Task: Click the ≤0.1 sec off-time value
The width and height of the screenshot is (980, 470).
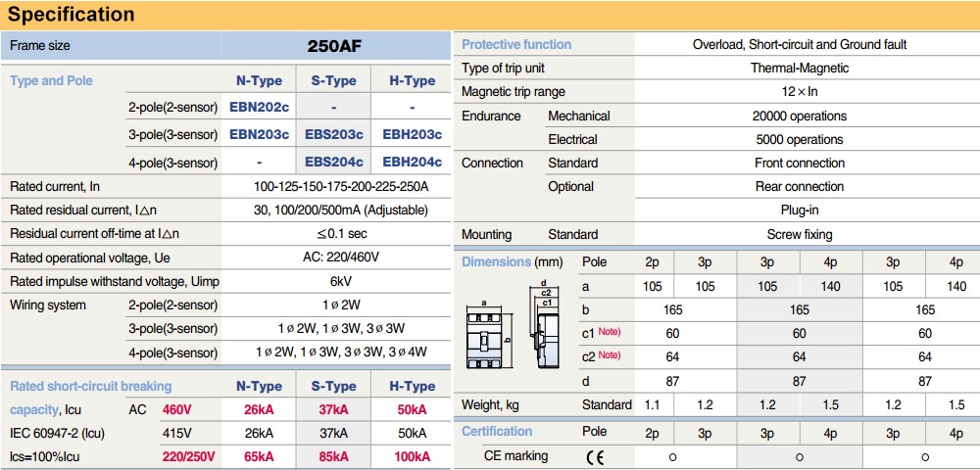Action: coord(341,234)
